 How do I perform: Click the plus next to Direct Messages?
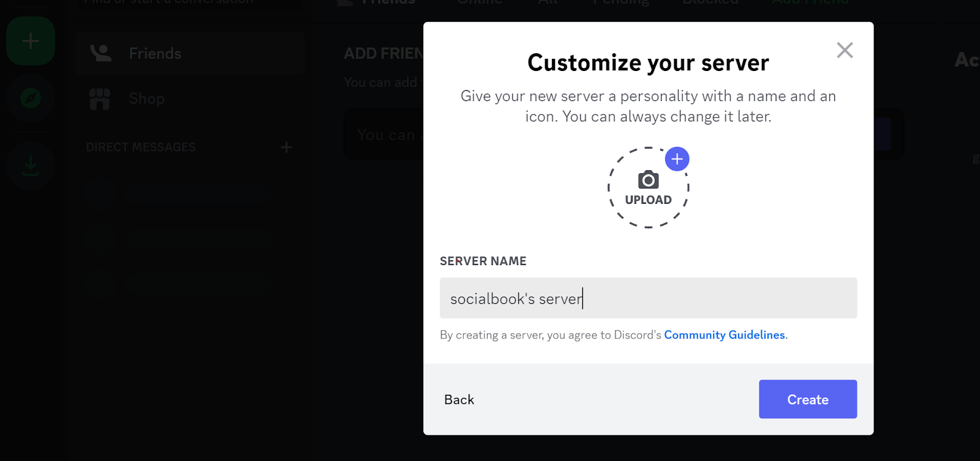point(286,147)
